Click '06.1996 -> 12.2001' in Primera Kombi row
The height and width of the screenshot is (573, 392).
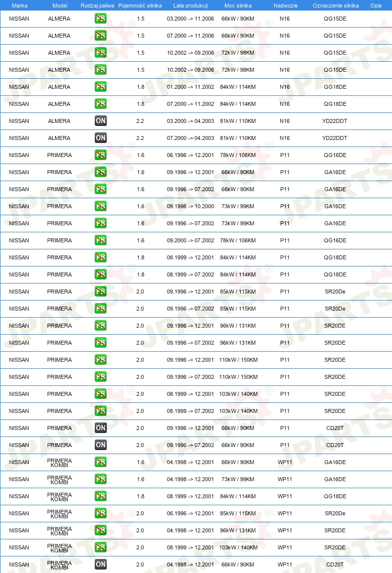tap(190, 513)
